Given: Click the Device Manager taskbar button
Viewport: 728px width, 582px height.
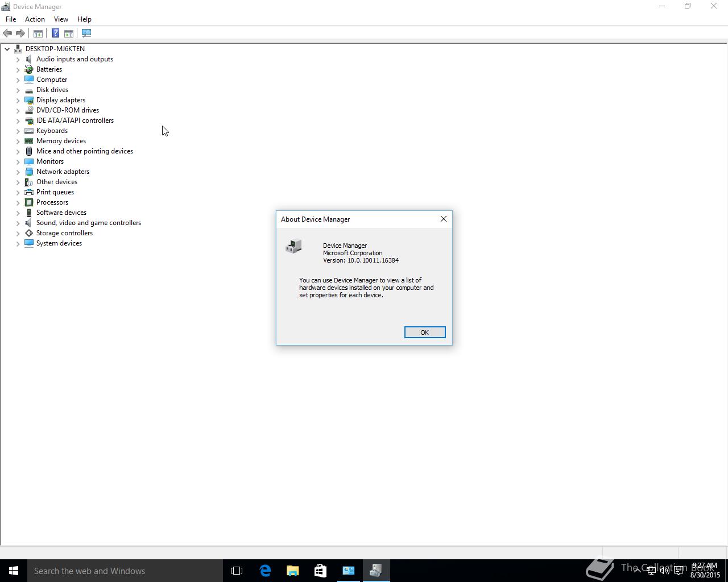Looking at the screenshot, I should (376, 571).
